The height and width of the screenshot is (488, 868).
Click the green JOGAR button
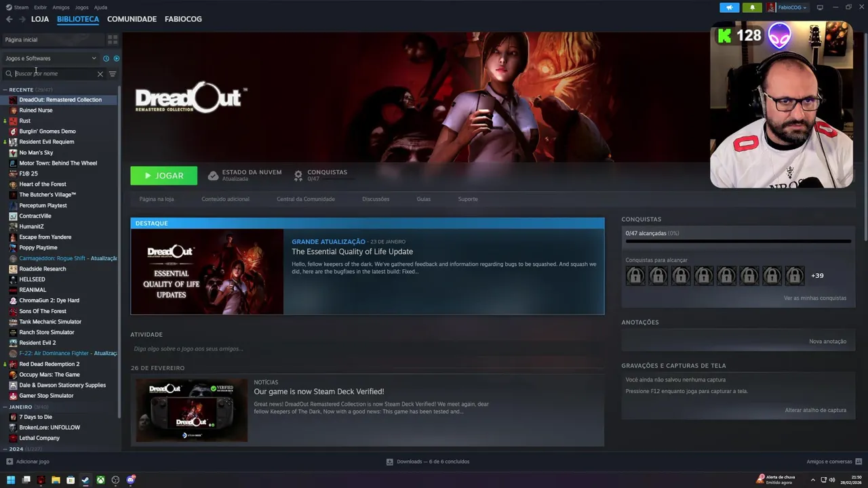coord(164,176)
